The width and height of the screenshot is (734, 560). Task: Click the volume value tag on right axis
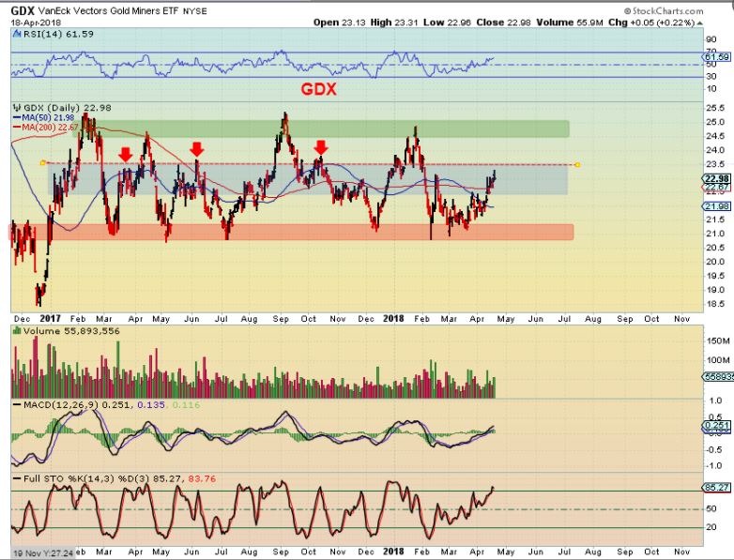tap(718, 376)
